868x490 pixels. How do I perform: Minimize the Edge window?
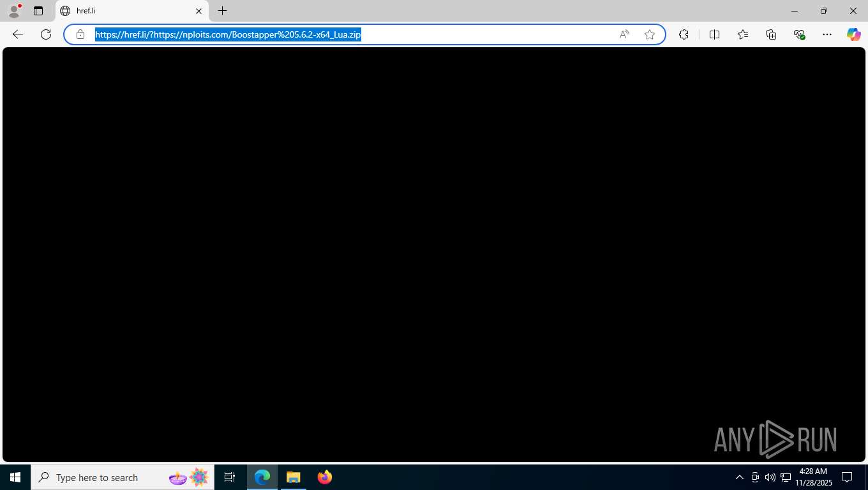tap(795, 11)
